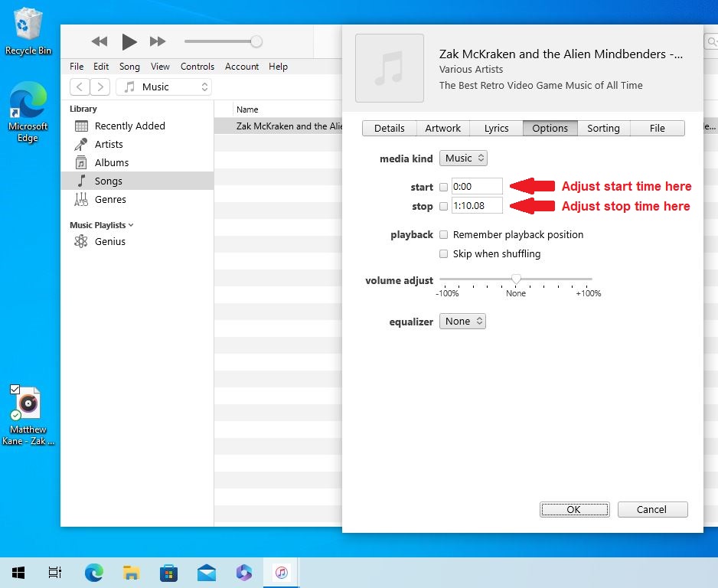Click the iTunes search magnifier icon
Image resolution: width=718 pixels, height=588 pixels.
tap(712, 41)
